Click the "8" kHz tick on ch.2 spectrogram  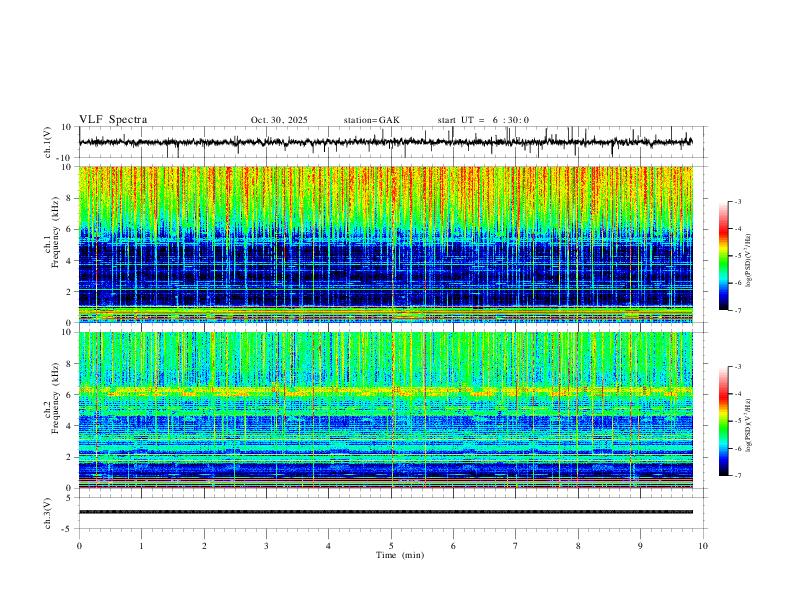[x=70, y=364]
